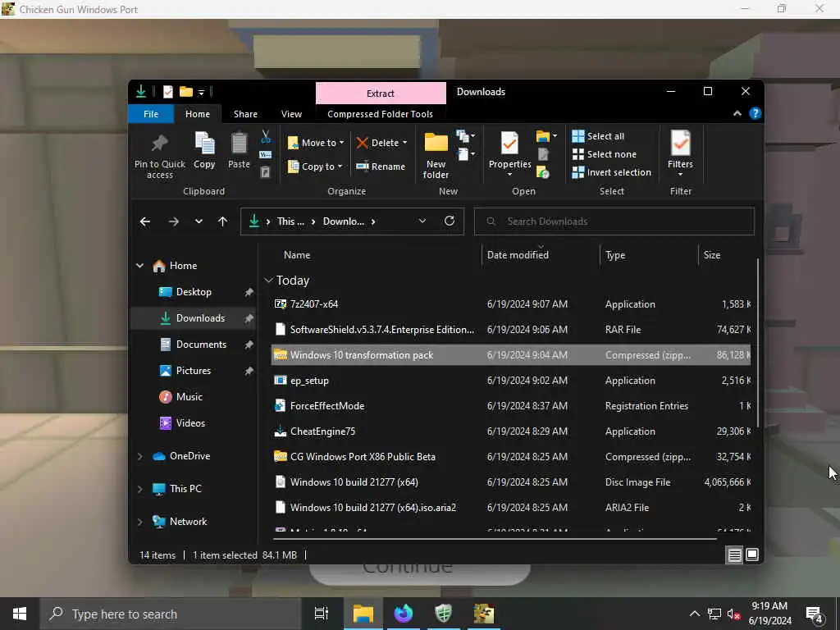Viewport: 840px width, 630px height.
Task: Switch to Details view icon in status bar
Action: pos(734,555)
